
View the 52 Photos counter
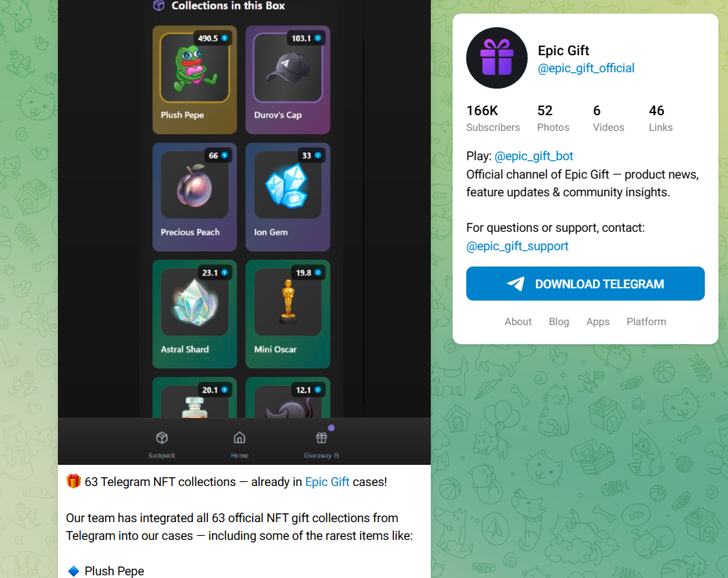(x=553, y=119)
